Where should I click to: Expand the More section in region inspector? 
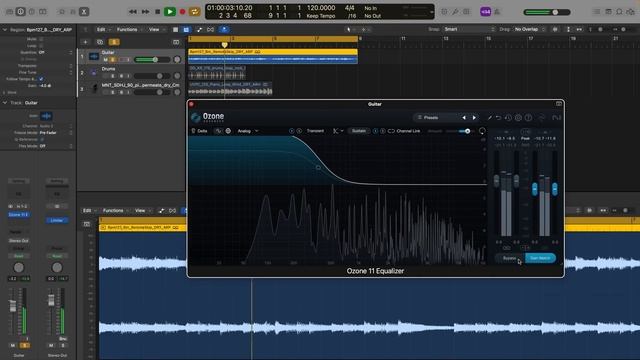(x=4, y=93)
